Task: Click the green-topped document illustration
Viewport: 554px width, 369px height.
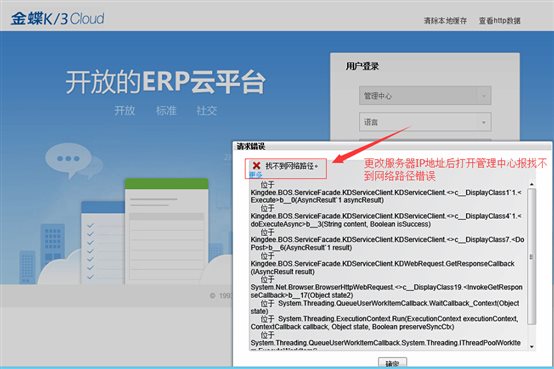Action: point(166,232)
